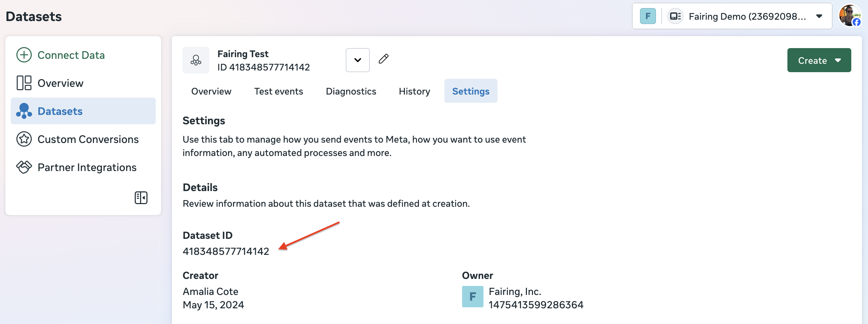Open the Fairing Demo account dropdown
Screen dimensions: 868x324
point(732,16)
